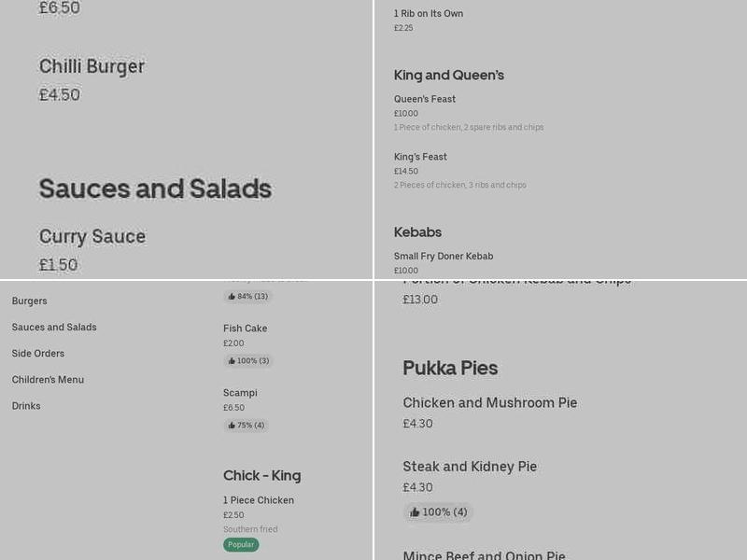Open the Queen's Feast item
Viewport: 747px width, 560px height.
pyautogui.click(x=425, y=100)
